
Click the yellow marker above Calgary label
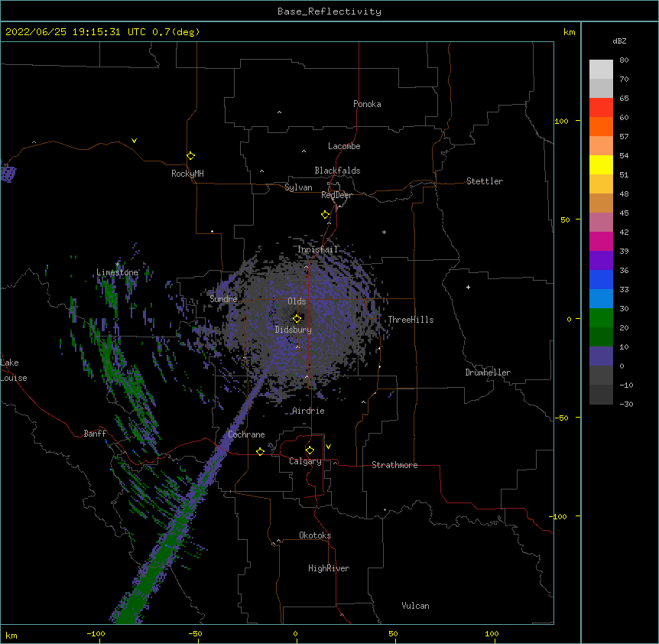[310, 450]
